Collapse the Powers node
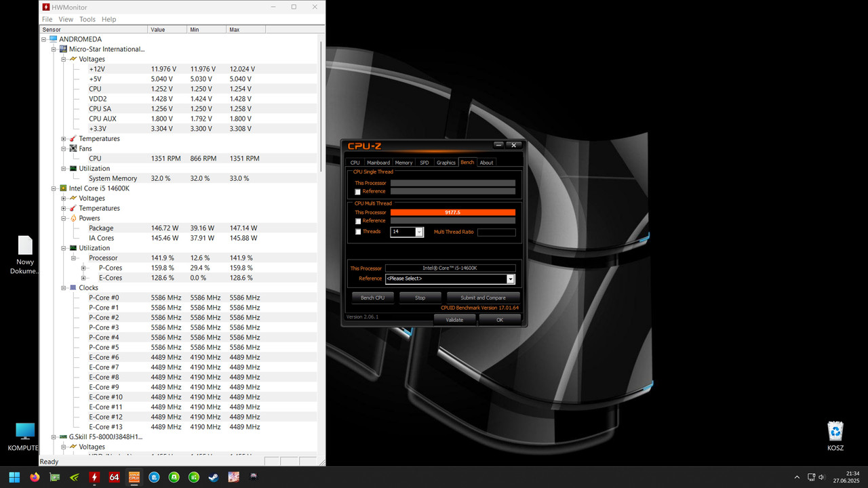Image resolution: width=868 pixels, height=488 pixels. coord(64,218)
